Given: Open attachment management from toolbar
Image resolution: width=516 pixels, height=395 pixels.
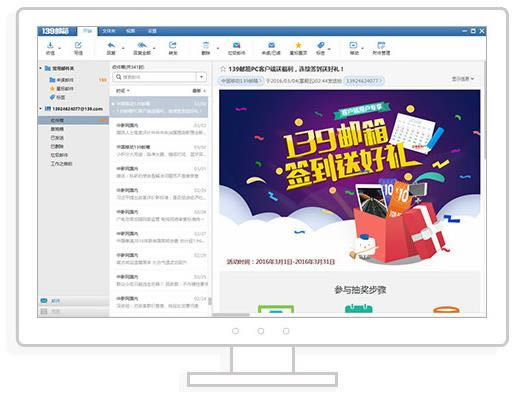Looking at the screenshot, I should point(381,45).
